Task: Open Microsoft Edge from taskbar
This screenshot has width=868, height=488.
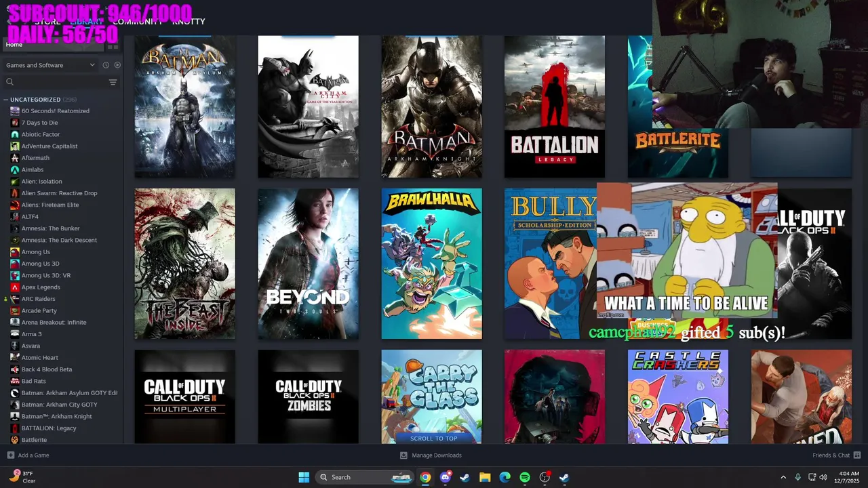Action: pyautogui.click(x=505, y=477)
